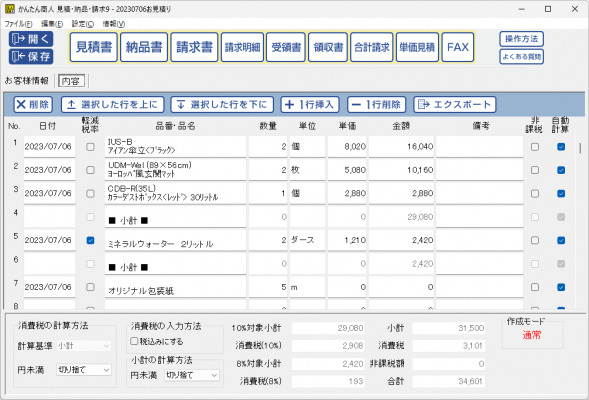Click the 保存 (save) icon button
Screen dimensions: 589x400
pos(31,57)
